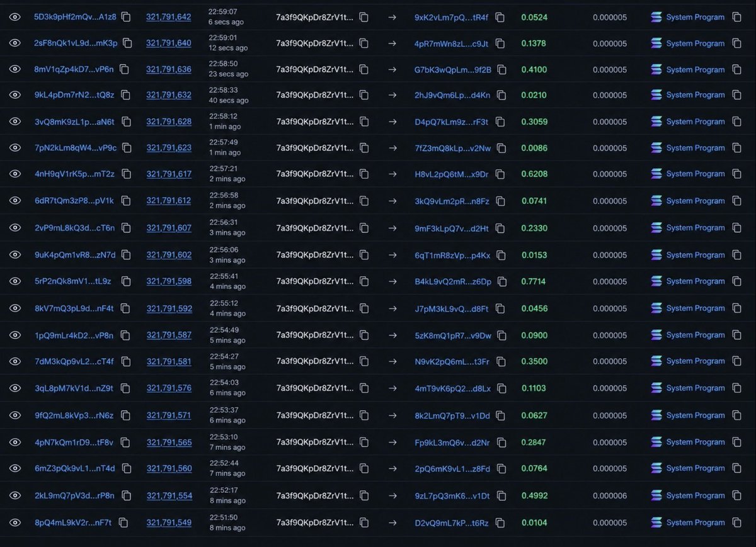Click the Solana logo in the 0.0210 amount row
The height and width of the screenshot is (547, 756).
(x=656, y=95)
